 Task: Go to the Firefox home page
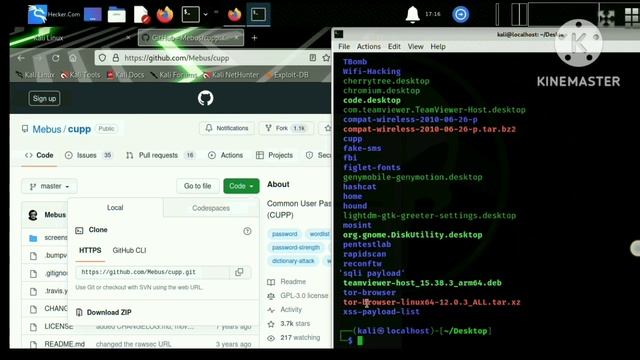tap(73, 58)
